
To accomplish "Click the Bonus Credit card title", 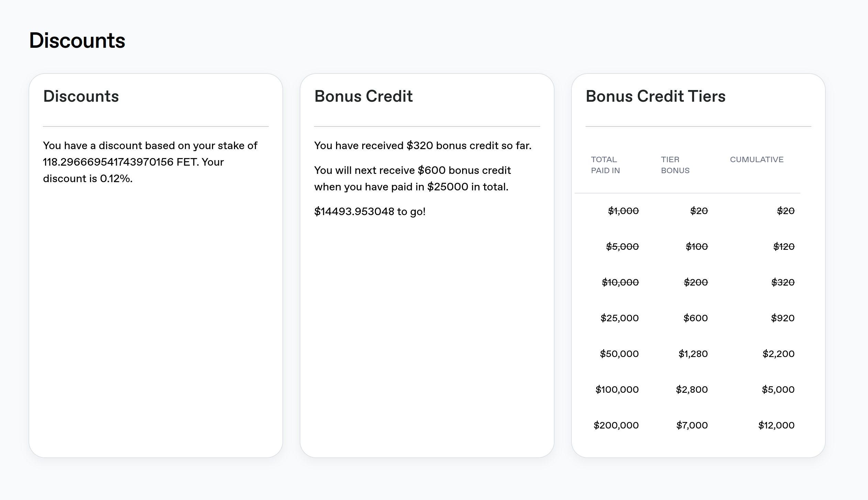I will (363, 96).
